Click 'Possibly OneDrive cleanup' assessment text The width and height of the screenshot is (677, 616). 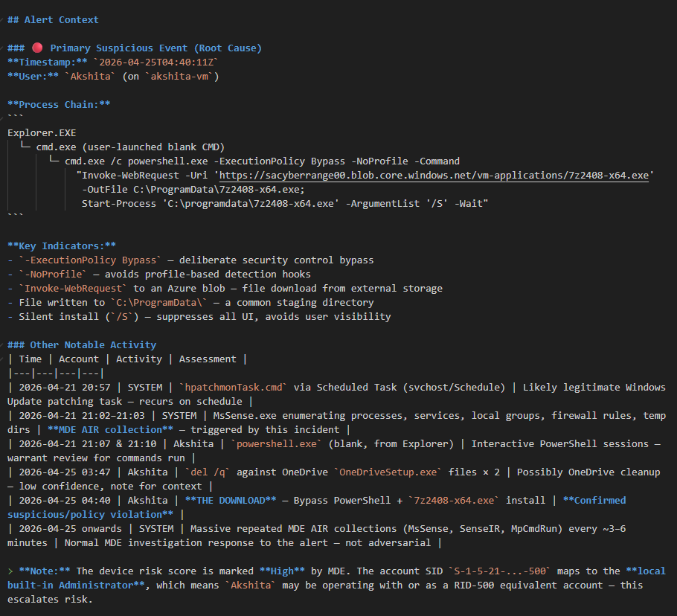coord(588,472)
